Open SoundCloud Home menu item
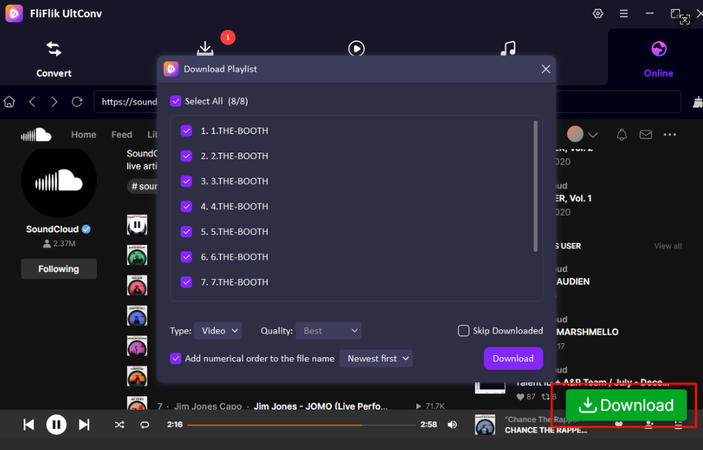The image size is (703, 450). [83, 134]
